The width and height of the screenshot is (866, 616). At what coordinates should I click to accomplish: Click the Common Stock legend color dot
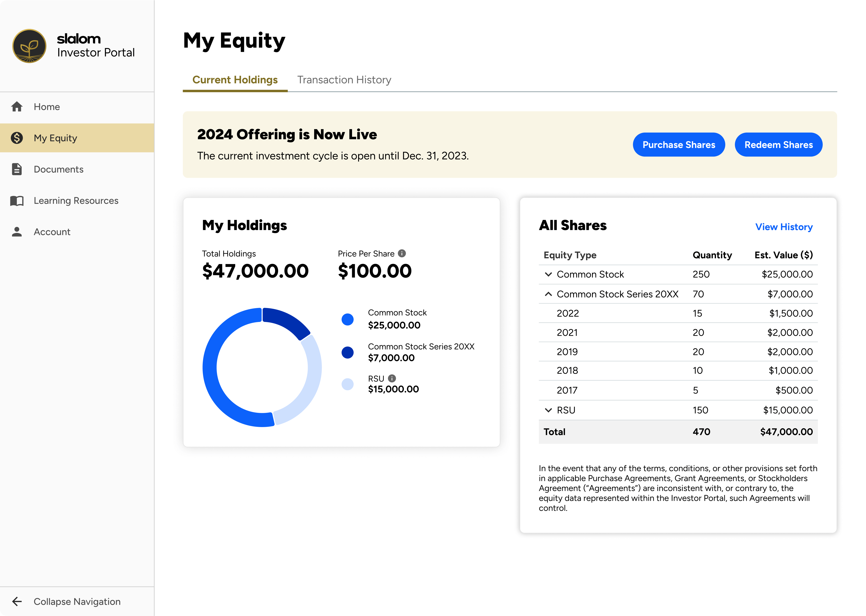(348, 319)
